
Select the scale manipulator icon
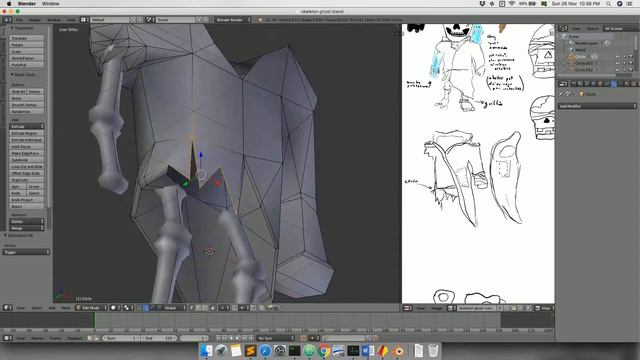[158, 308]
